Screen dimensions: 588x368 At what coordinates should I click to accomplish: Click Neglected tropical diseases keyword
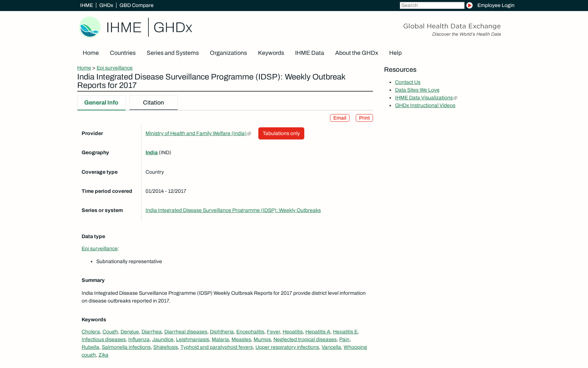[x=305, y=339]
